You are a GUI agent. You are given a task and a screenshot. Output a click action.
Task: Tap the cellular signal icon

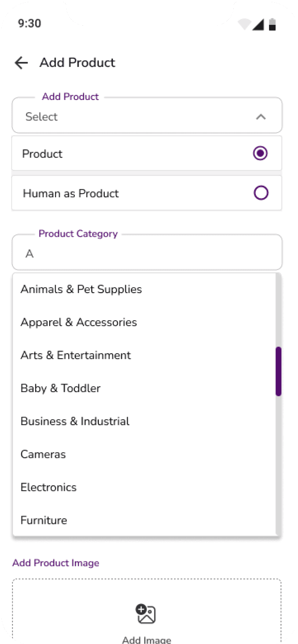(x=258, y=24)
